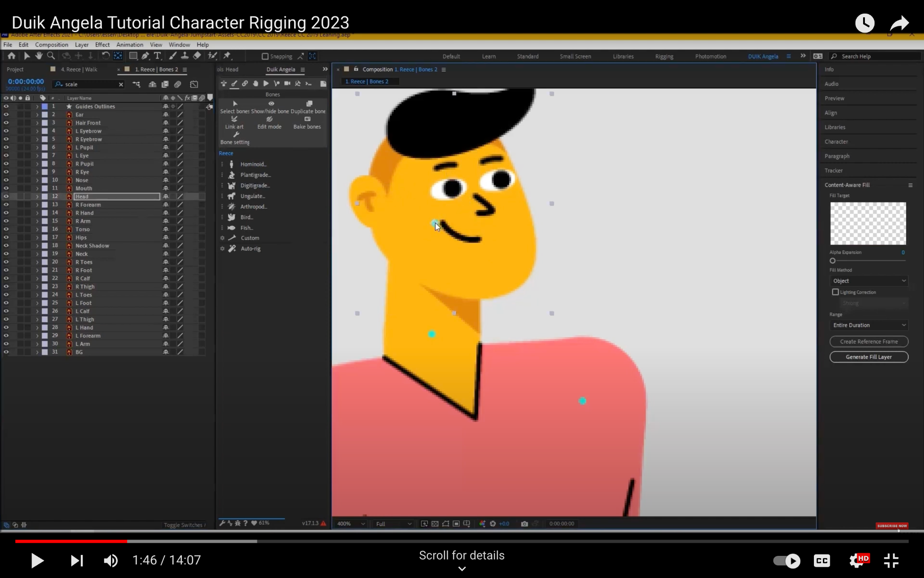Image resolution: width=924 pixels, height=578 pixels.
Task: Enable the Lighting Correction checkbox
Action: (836, 292)
